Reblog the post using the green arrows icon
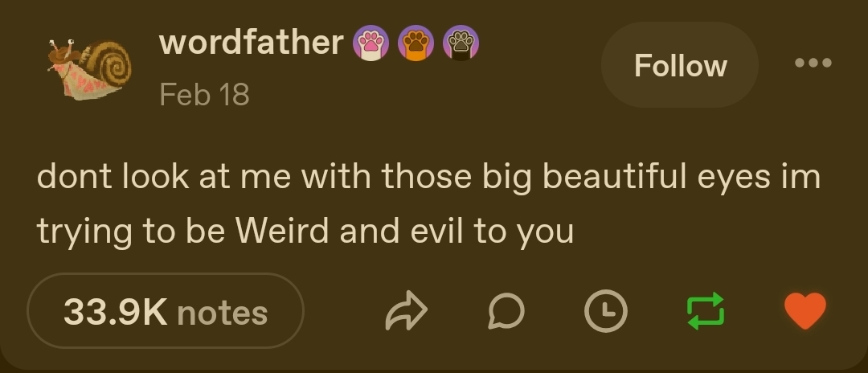868x373 pixels. [705, 311]
